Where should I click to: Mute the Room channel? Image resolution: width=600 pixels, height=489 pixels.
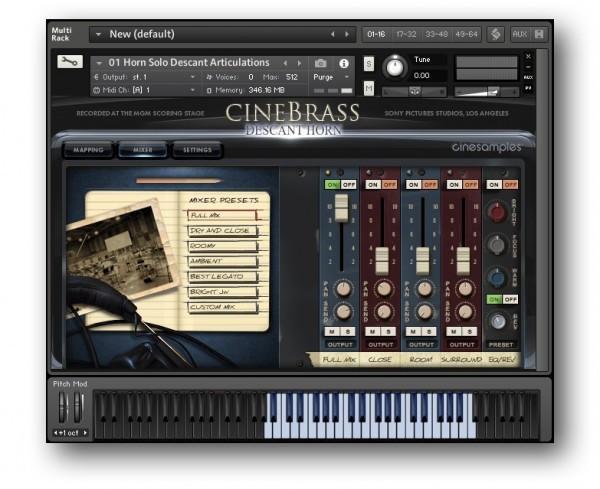(x=413, y=331)
